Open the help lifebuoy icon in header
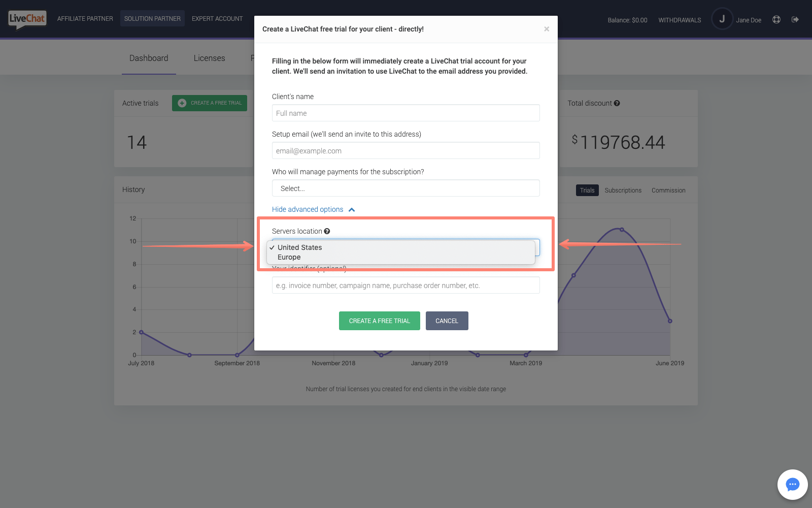Image resolution: width=812 pixels, height=508 pixels. (x=776, y=19)
